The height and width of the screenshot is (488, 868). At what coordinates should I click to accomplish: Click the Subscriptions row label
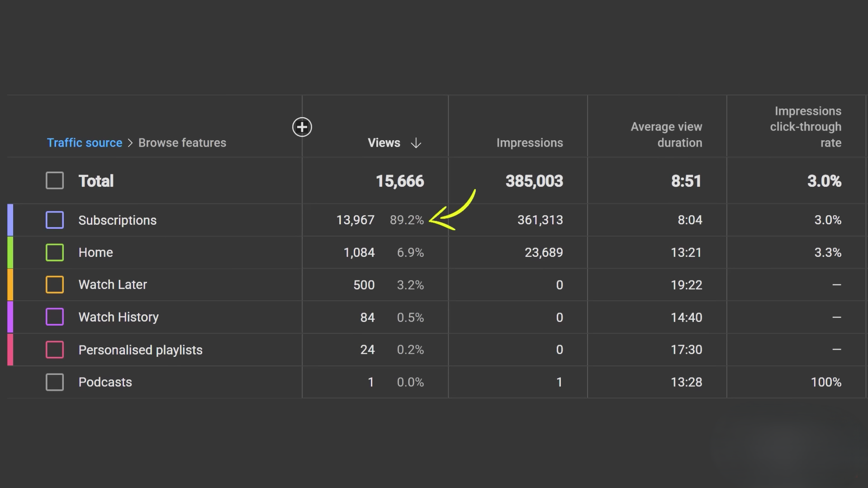coord(118,220)
